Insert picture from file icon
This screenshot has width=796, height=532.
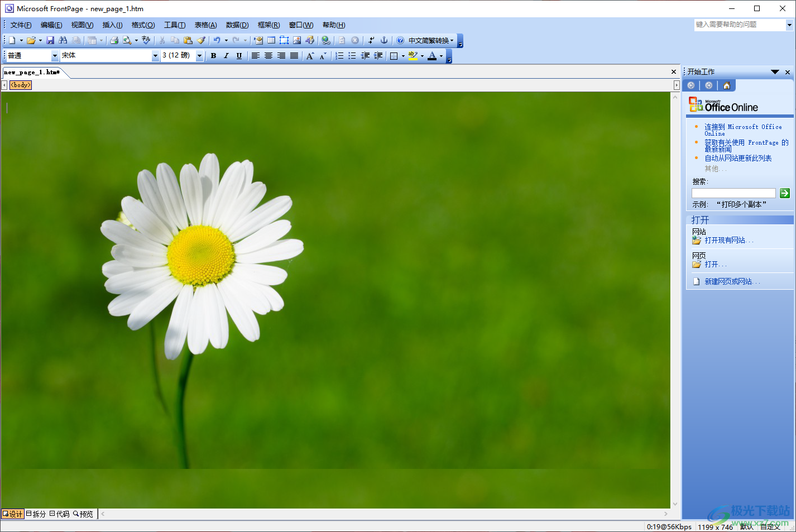[x=297, y=40]
